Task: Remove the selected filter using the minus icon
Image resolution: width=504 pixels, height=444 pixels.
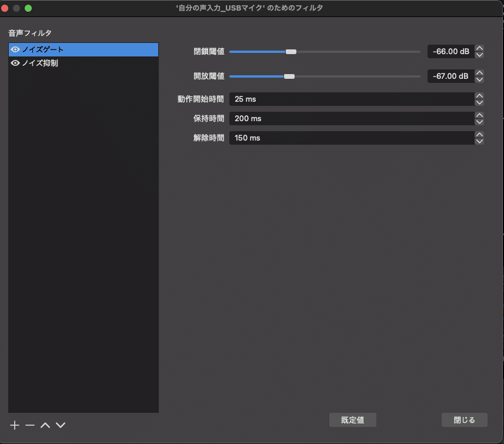Action: pos(29,425)
